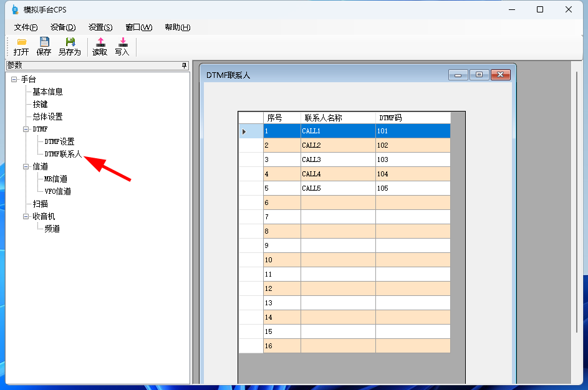Viewport: 588px width, 390px height.
Task: Collapse the 信道 tree node
Action: click(x=26, y=166)
